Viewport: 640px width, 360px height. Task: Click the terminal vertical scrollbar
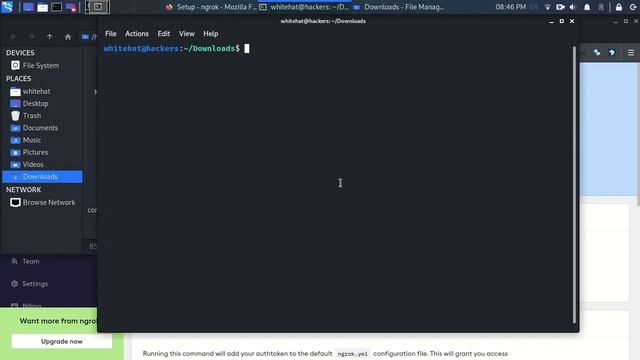[x=574, y=184]
